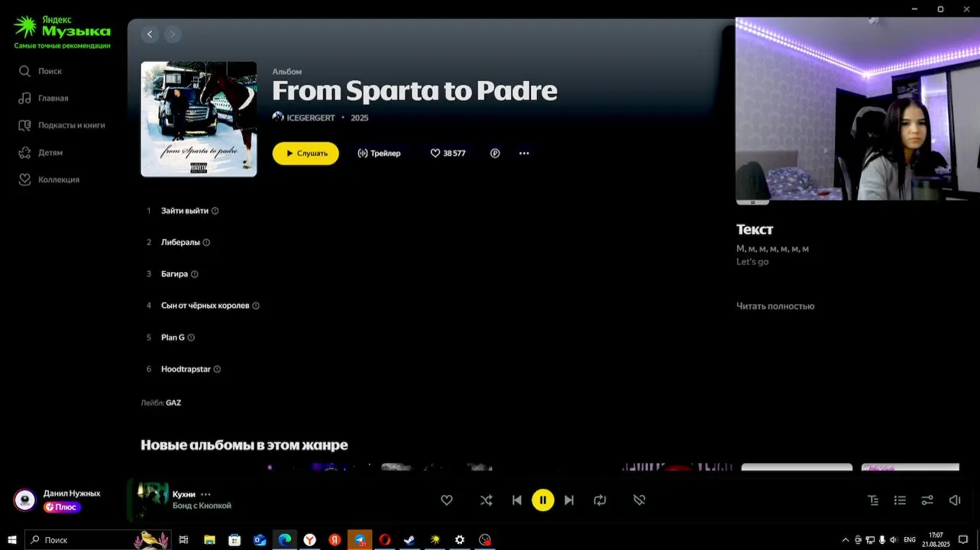Pause playback with yellow button

pos(543,500)
